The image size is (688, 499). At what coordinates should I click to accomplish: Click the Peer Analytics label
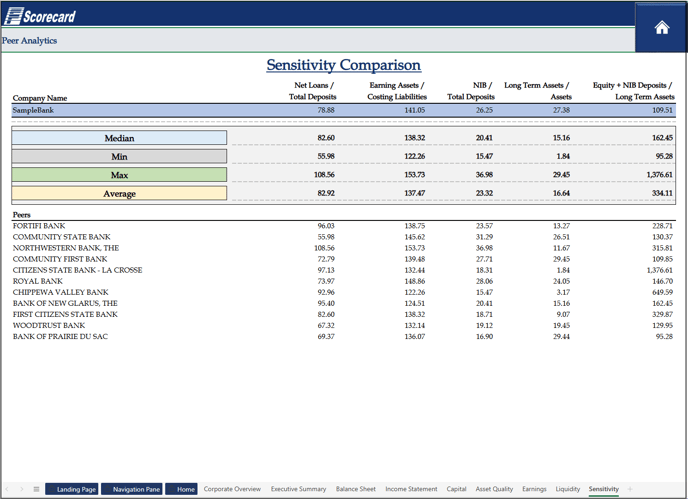tap(29, 40)
